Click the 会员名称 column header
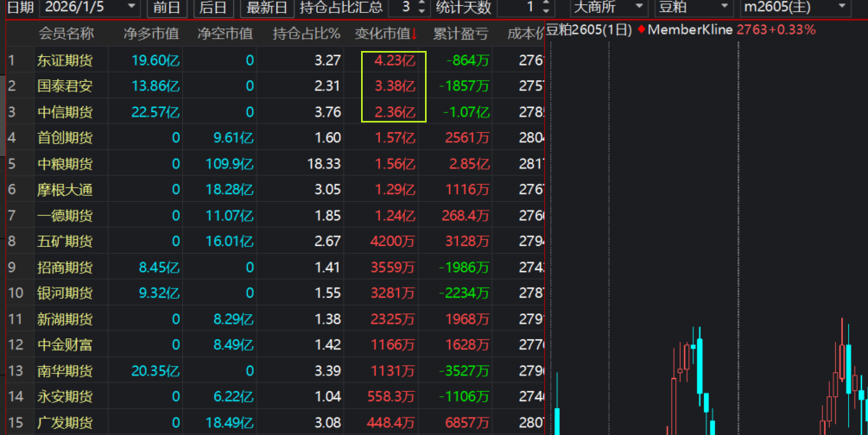This screenshot has height=435, width=868. point(66,35)
